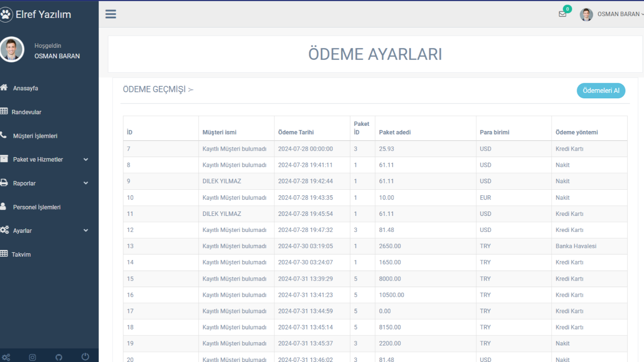Expand the Ayarlar submenu chevron

[x=86, y=231]
